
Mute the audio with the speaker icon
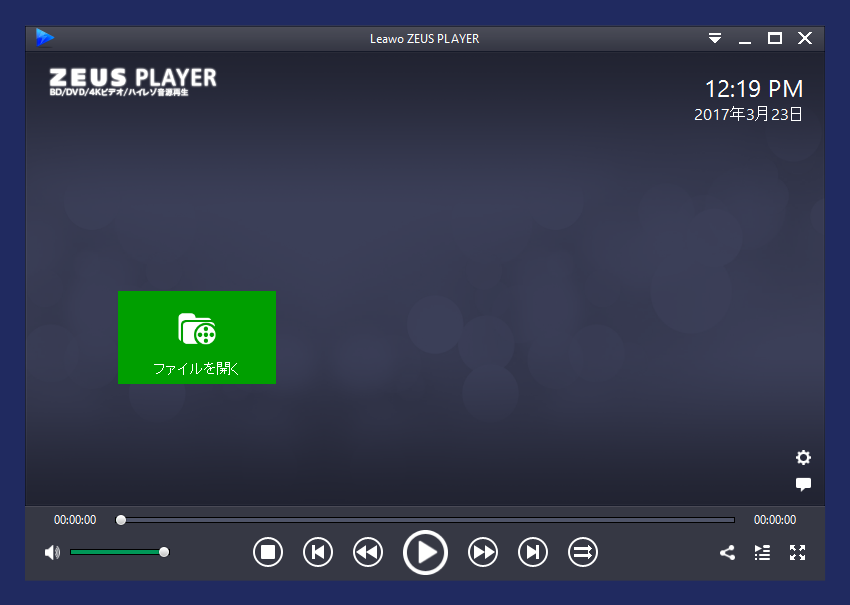click(x=51, y=551)
